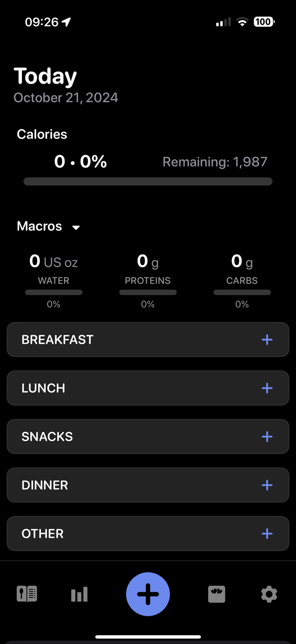Tap the water progress bar
Viewport: 296px width, 644px height.
click(x=54, y=292)
